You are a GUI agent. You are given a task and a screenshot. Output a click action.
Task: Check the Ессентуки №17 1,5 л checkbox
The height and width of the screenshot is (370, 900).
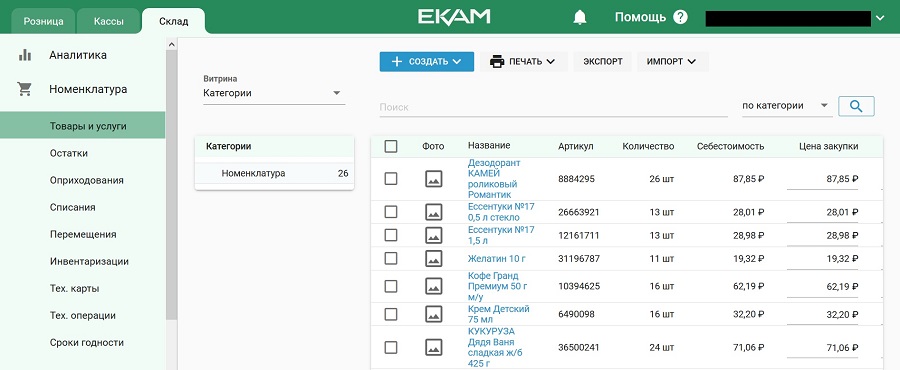[391, 235]
